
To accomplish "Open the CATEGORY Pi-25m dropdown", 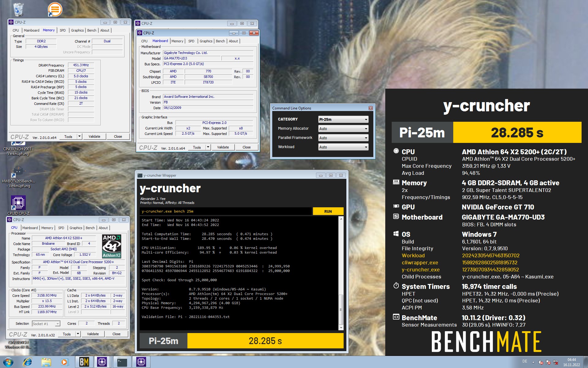I will pyautogui.click(x=343, y=119).
